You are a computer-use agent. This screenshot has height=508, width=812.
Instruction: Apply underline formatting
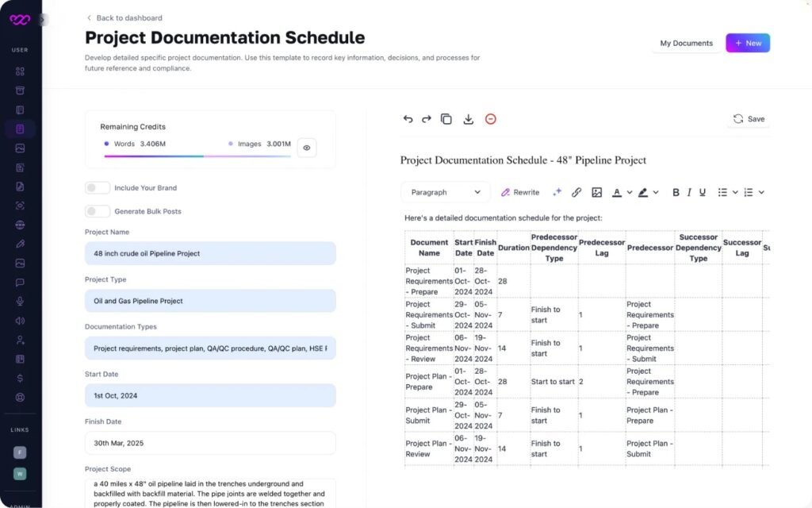(x=703, y=192)
